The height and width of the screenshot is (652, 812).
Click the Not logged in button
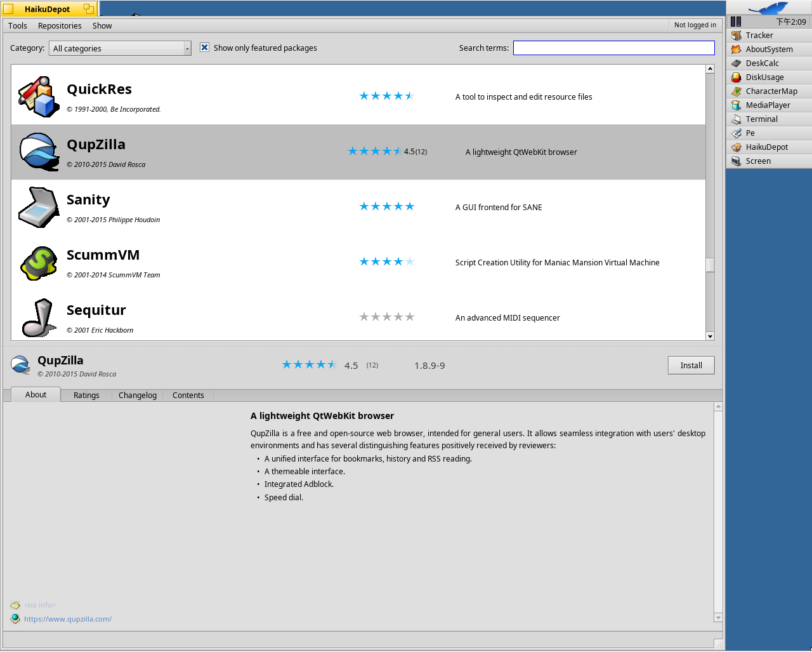(x=695, y=25)
